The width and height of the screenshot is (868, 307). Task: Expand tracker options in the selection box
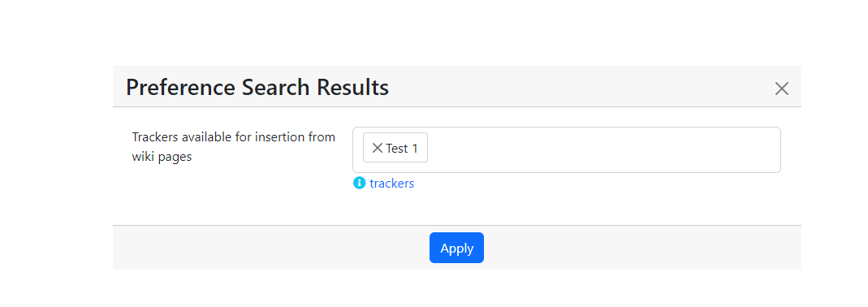click(566, 149)
